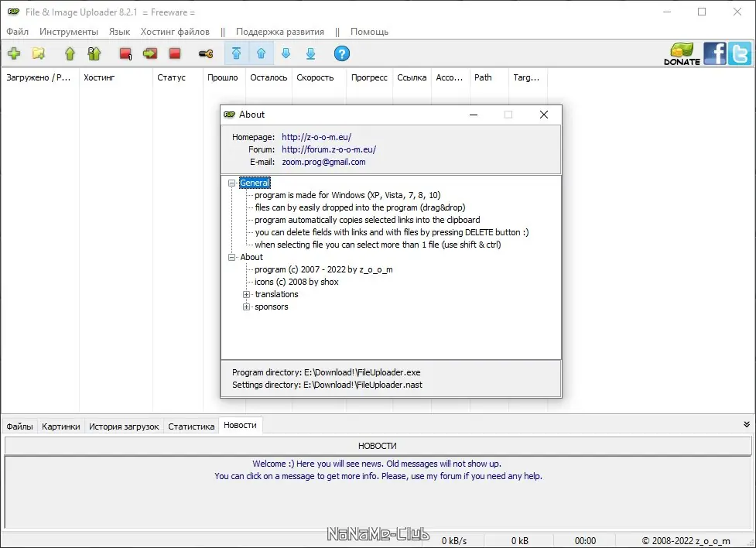
Task: Select 'when selecting file' row
Action: tap(378, 245)
